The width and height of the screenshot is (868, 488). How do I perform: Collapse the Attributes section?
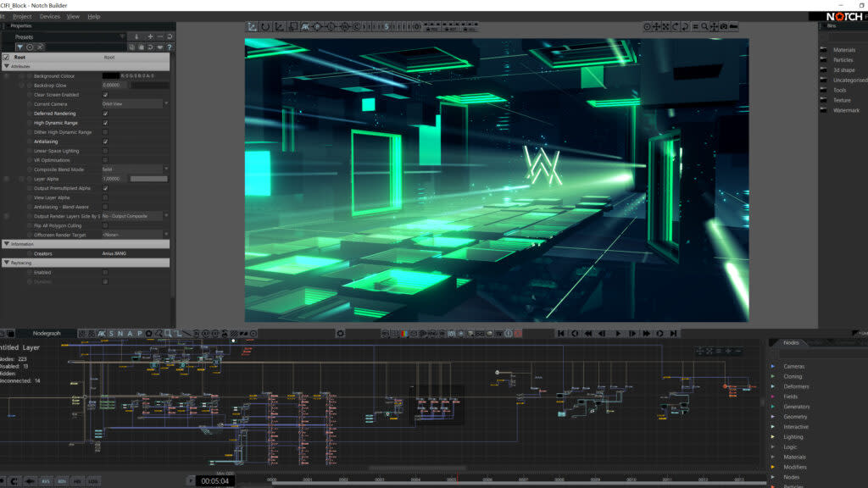point(7,66)
